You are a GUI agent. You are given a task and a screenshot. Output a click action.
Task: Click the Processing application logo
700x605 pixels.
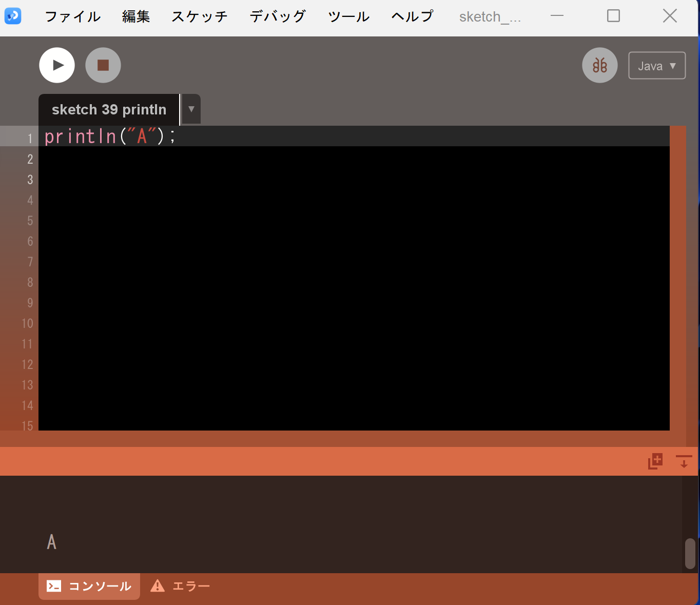coord(13,16)
